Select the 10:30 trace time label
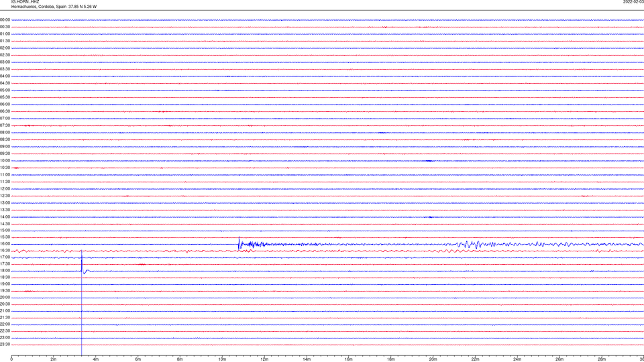The width and height of the screenshot is (644, 362). (x=5, y=168)
